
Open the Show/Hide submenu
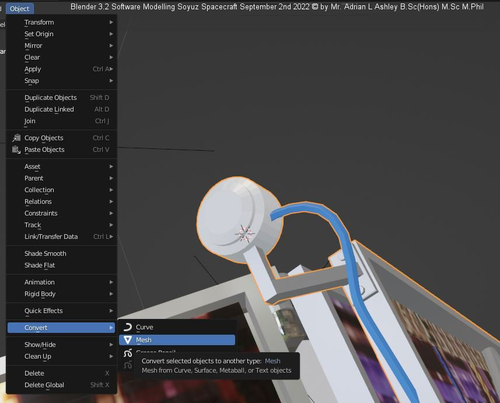click(x=61, y=345)
